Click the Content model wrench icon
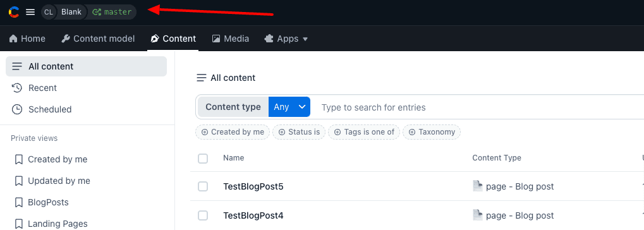 pyautogui.click(x=65, y=39)
